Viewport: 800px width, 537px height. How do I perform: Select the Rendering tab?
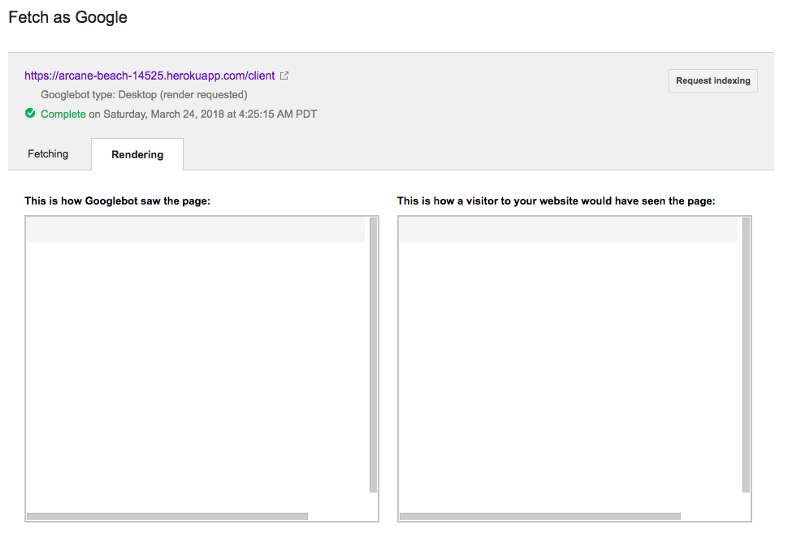[x=137, y=155]
